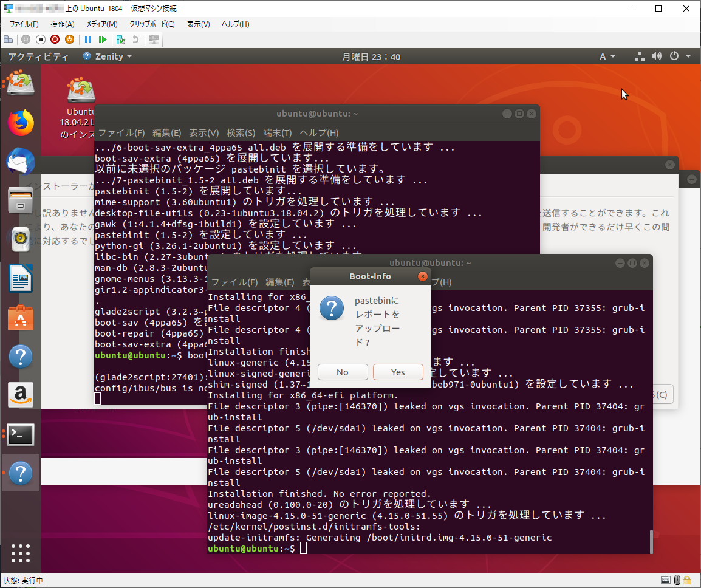Click the mouse status icon
Image resolution: width=701 pixels, height=588 pixels.
coord(677,580)
